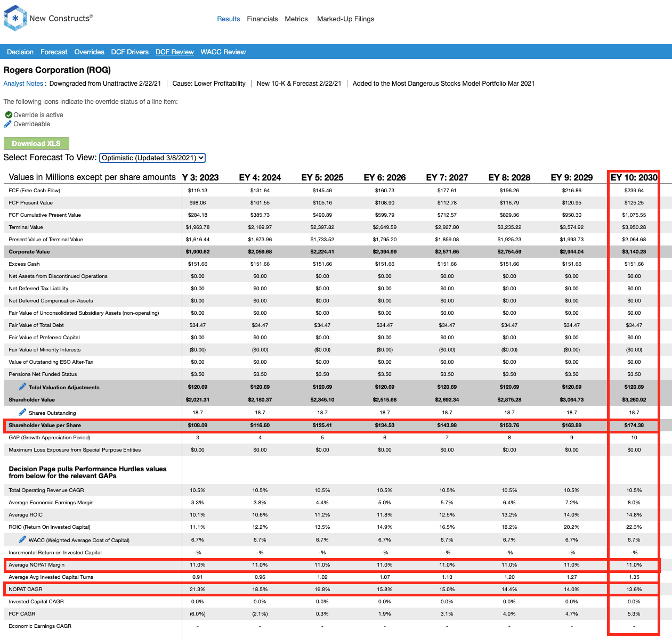
Task: Click the Overrideable pencil legend icon
Action: [7, 124]
